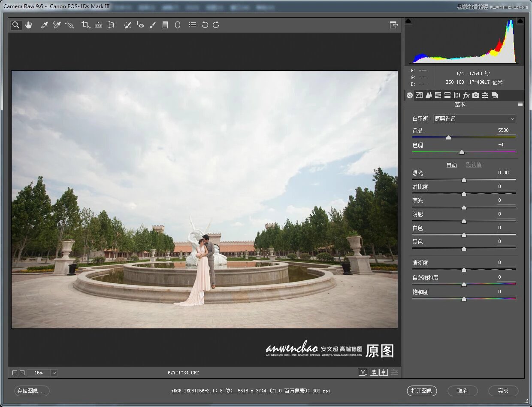This screenshot has height=407, width=532.
Task: Select the Hand tool
Action: 28,25
